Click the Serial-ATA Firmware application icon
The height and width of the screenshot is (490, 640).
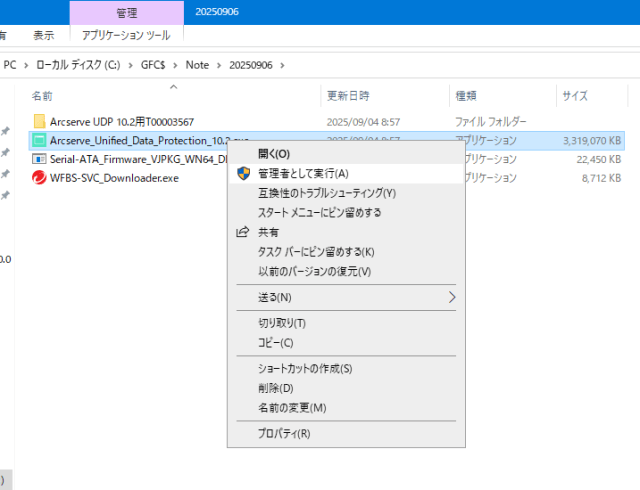coord(39,159)
